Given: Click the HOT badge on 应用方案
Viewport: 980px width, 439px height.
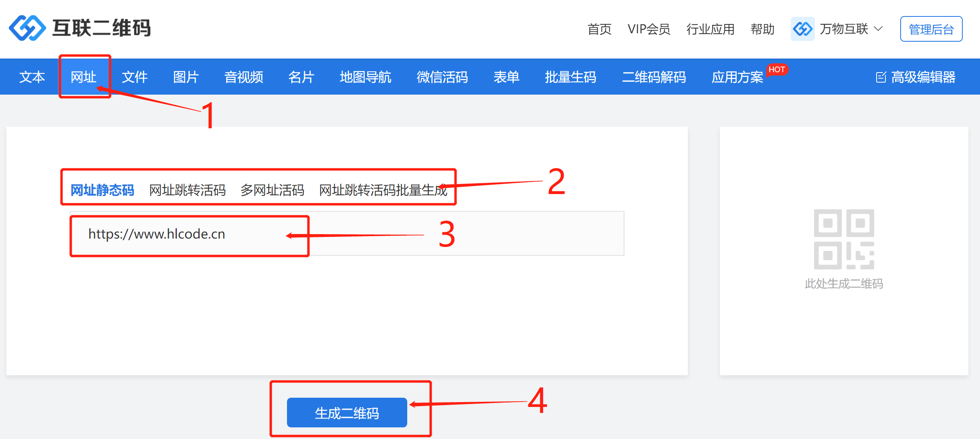Looking at the screenshot, I should coord(777,70).
